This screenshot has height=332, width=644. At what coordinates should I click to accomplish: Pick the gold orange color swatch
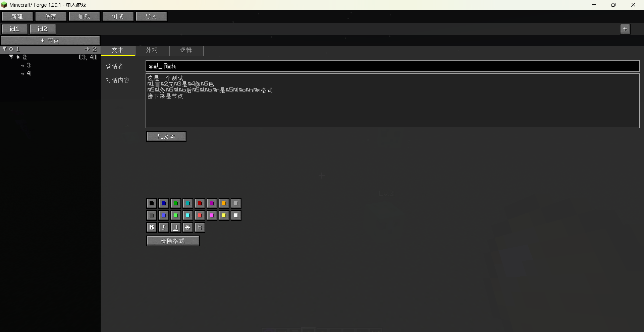(x=224, y=203)
